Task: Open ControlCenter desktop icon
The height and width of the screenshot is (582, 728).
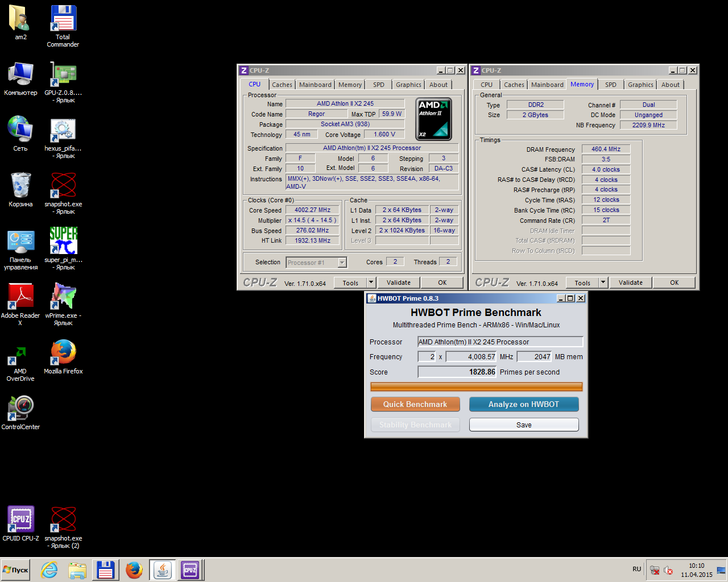Action: point(20,413)
